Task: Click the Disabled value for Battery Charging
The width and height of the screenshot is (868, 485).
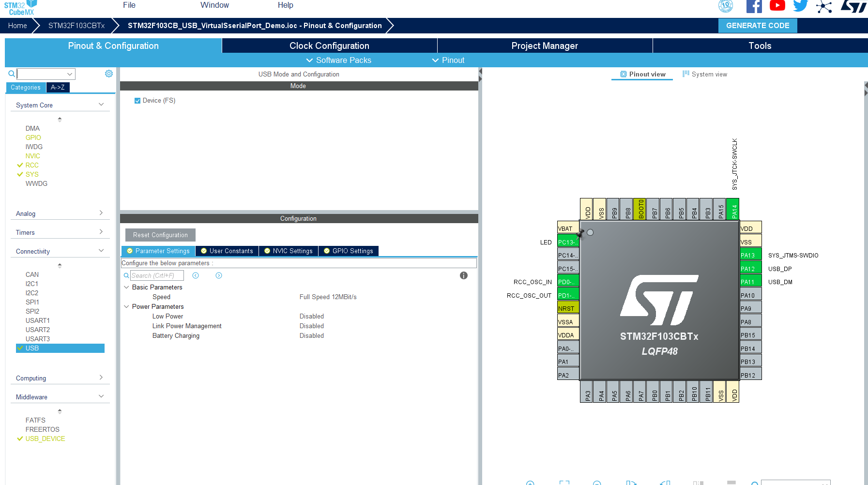Action: click(x=312, y=335)
